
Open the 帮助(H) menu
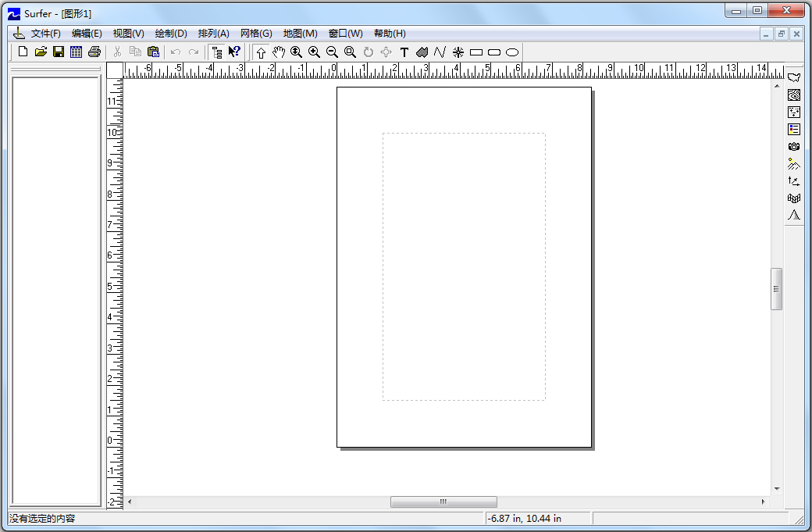point(390,33)
